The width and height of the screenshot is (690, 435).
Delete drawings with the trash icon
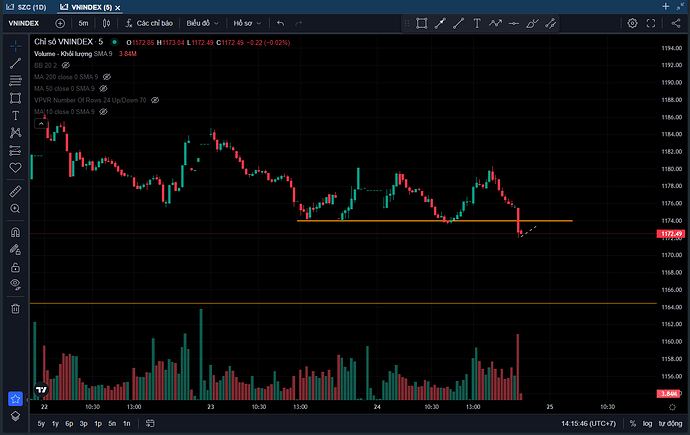(x=15, y=309)
